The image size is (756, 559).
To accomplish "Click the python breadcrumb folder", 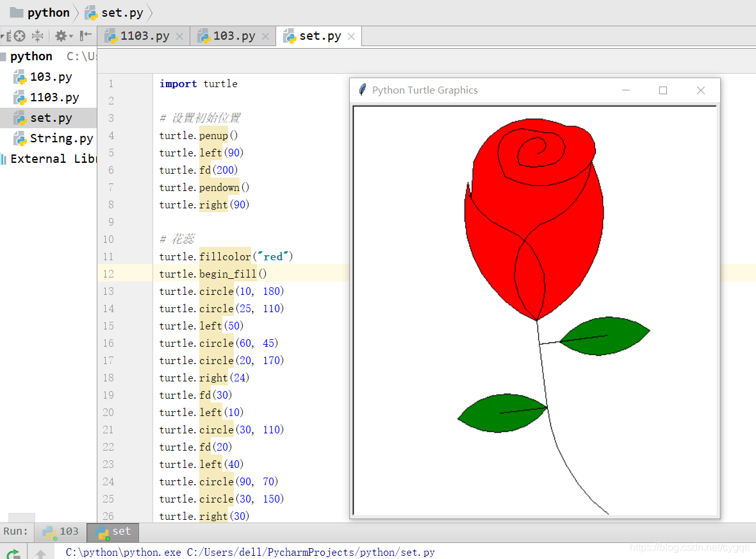I will 40,13.
